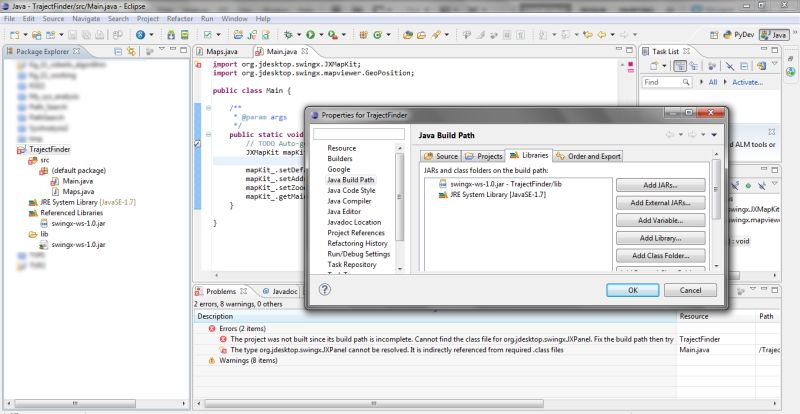800x414 pixels.
Task: Run the program with green Run icon
Action: pos(310,35)
